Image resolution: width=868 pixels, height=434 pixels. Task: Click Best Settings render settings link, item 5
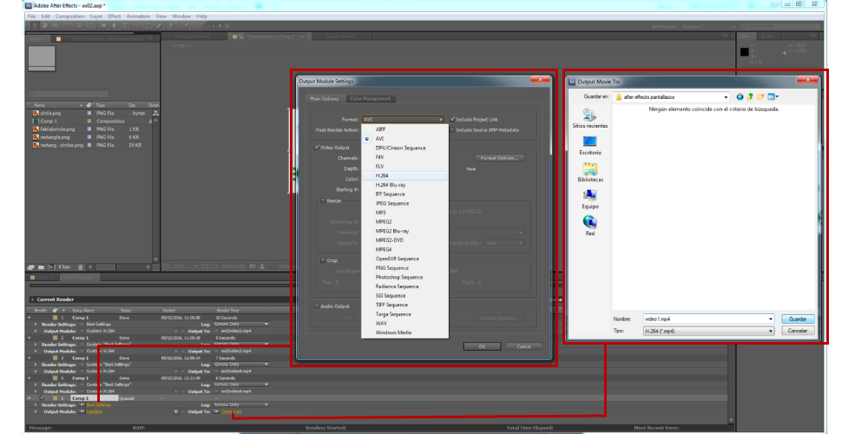[99, 404]
